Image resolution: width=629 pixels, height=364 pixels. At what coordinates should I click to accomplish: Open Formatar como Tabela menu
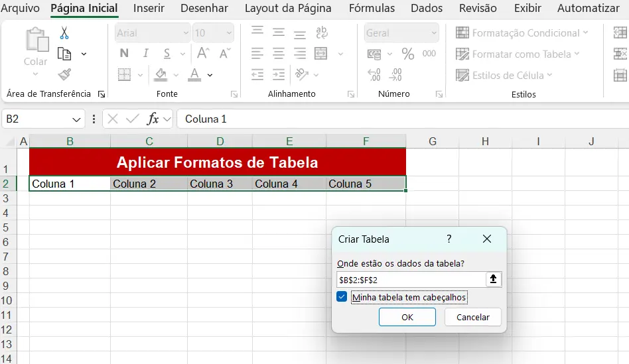point(518,54)
